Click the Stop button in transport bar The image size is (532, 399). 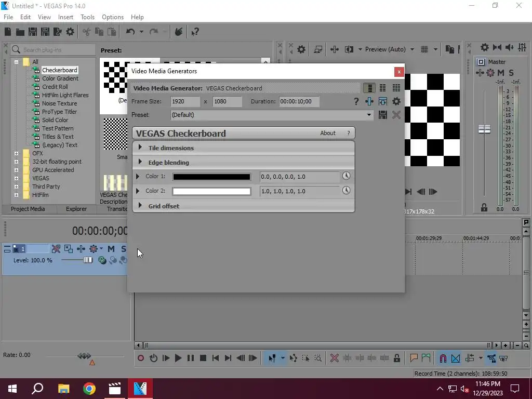pyautogui.click(x=203, y=358)
